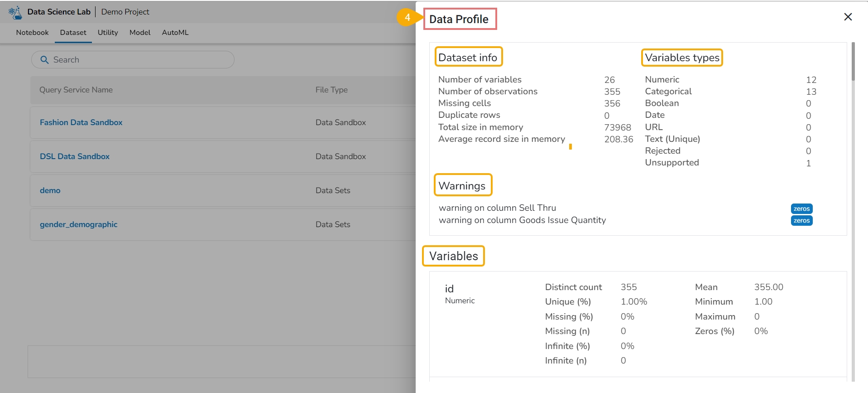The width and height of the screenshot is (868, 393).
Task: Click the step 4 orange marker badge
Action: [407, 18]
